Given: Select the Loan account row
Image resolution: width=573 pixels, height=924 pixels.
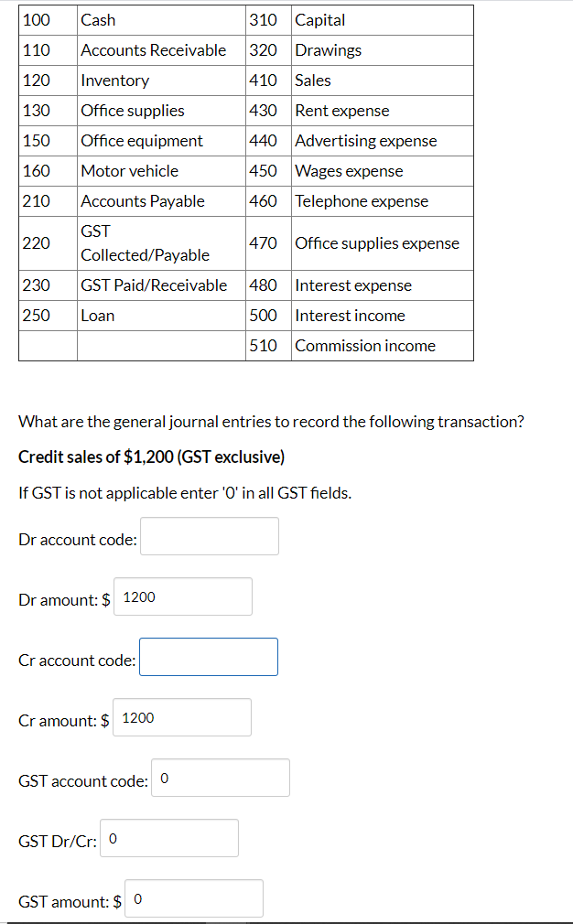Looking at the screenshot, I should pyautogui.click(x=95, y=315).
